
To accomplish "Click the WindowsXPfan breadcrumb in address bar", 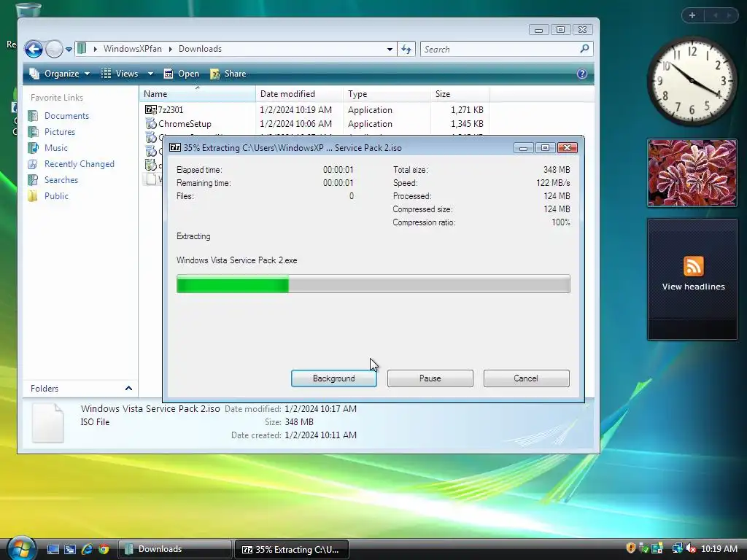I will [133, 49].
